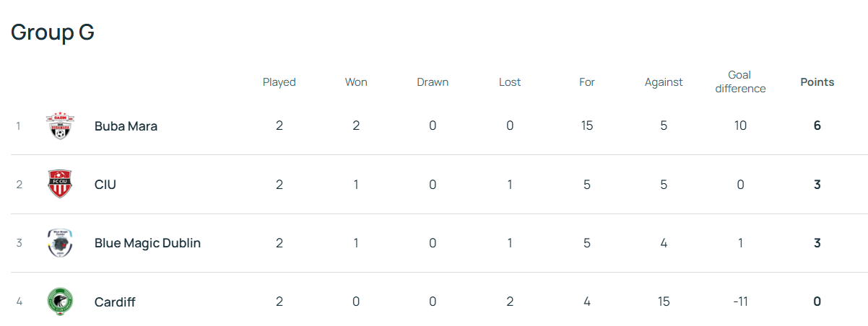Open the Cardiff team page
Viewport: 868px width, 326px height.
115,302
